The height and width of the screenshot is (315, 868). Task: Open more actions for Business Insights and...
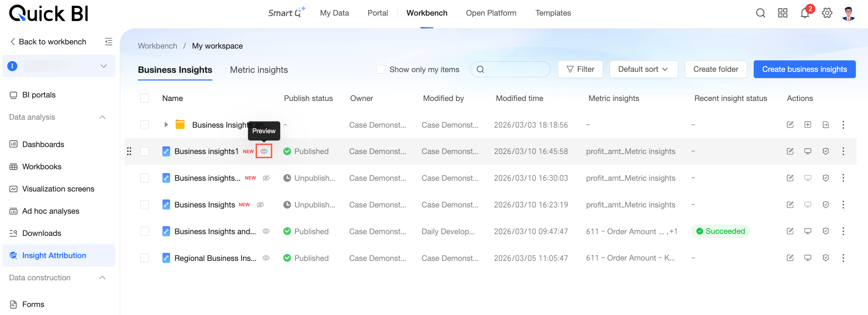point(843,231)
